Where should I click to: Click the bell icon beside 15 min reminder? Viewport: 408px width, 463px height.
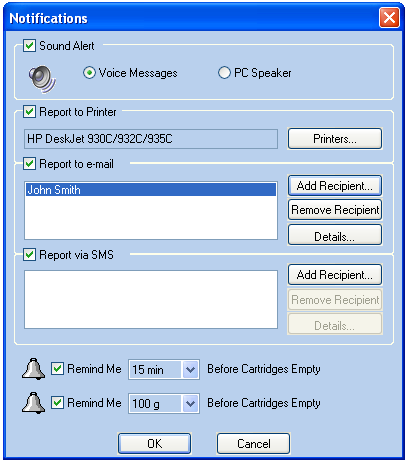33,369
